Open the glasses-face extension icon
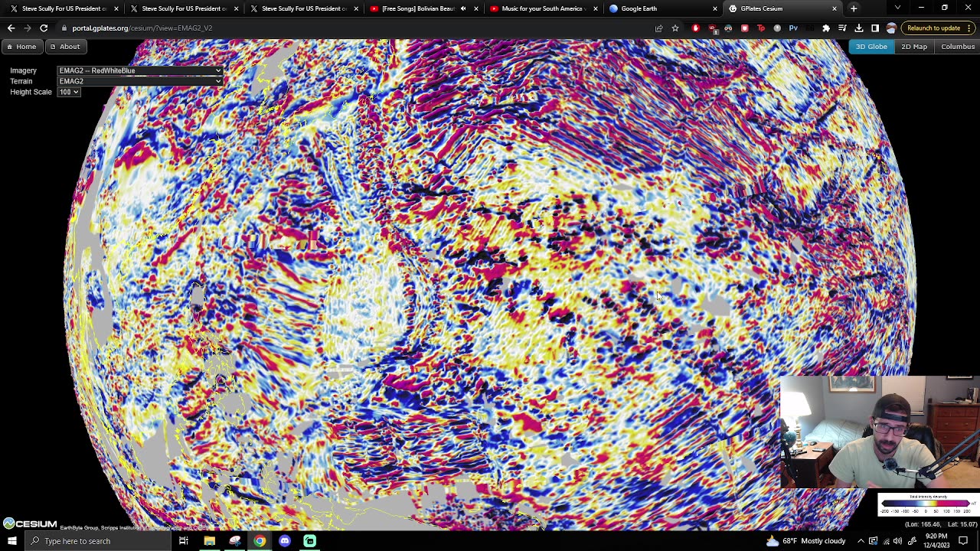Image resolution: width=980 pixels, height=551 pixels. pyautogui.click(x=728, y=28)
